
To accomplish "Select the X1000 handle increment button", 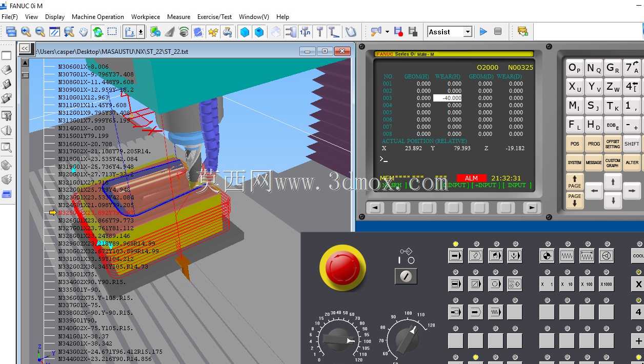I will coord(607,284).
